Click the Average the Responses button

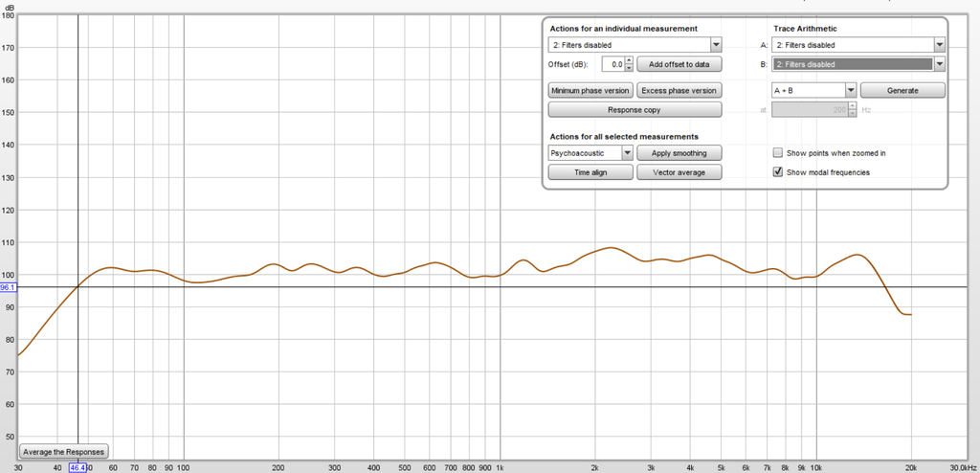click(64, 451)
